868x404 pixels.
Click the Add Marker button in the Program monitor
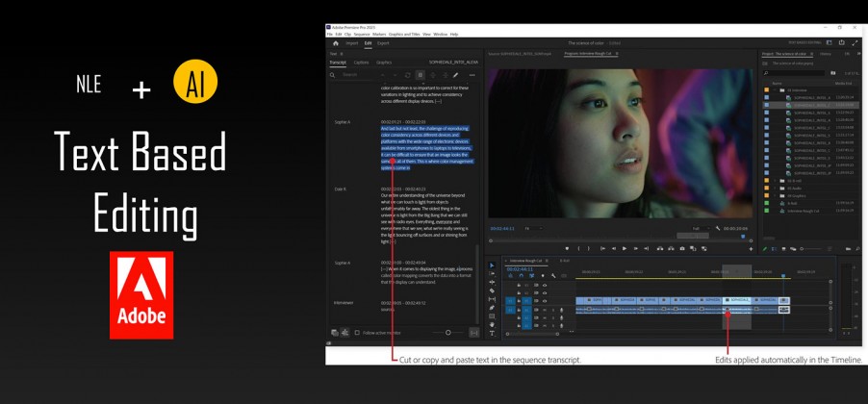pos(567,248)
